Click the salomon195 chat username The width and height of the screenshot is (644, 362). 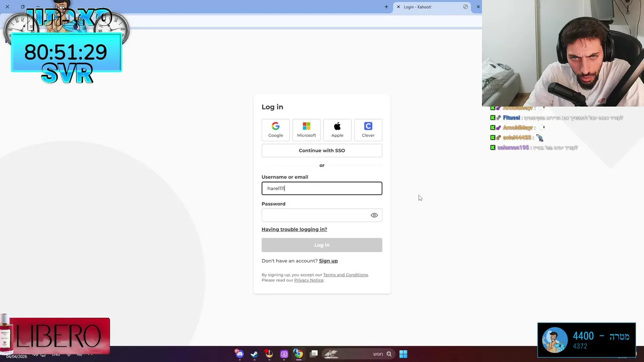[513, 148]
